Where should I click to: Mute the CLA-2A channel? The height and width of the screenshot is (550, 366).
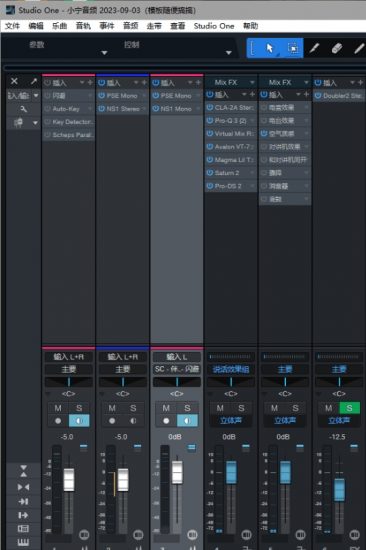pos(220,408)
